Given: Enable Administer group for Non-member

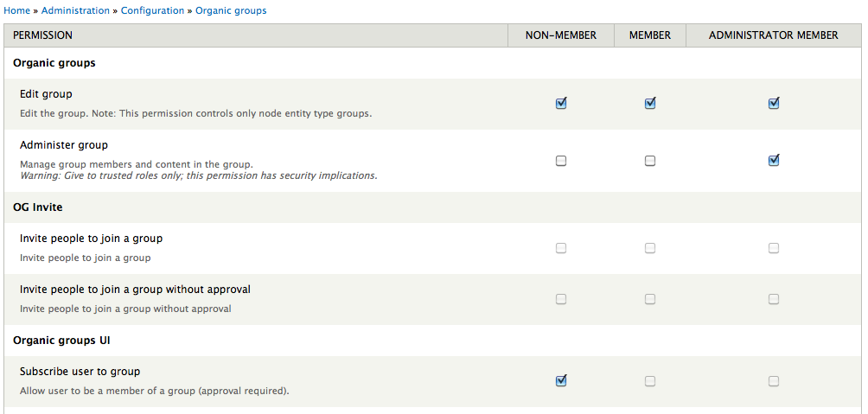Looking at the screenshot, I should (x=561, y=161).
